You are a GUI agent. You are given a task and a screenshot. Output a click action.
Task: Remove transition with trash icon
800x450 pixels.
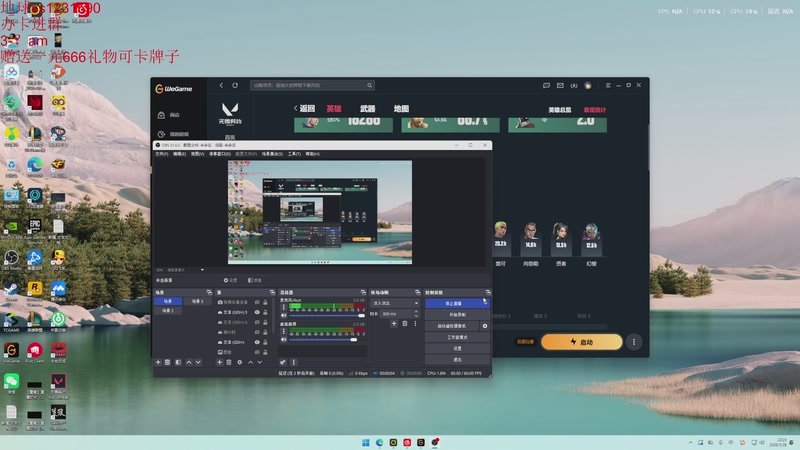[x=405, y=323]
